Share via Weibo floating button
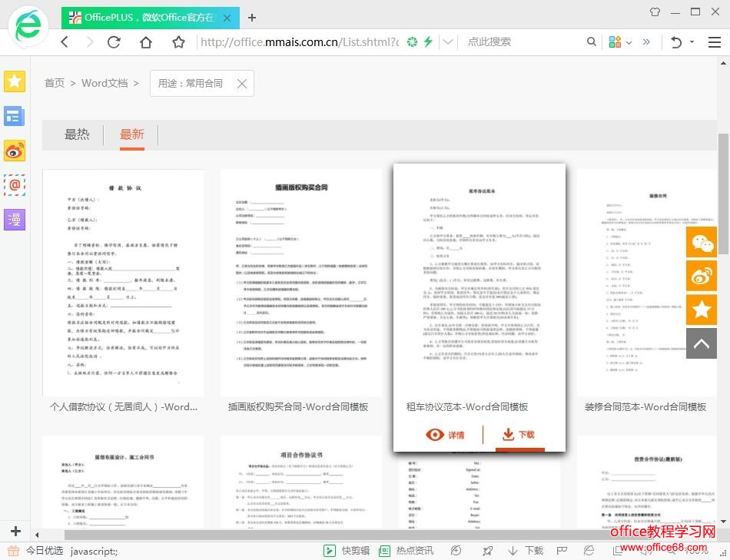This screenshot has height=560, width=730. (702, 276)
